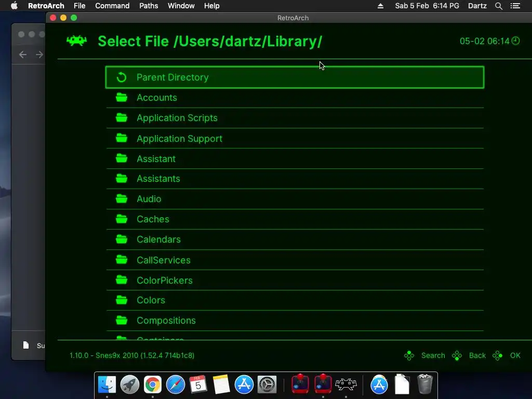Open the Command menu

click(x=112, y=6)
